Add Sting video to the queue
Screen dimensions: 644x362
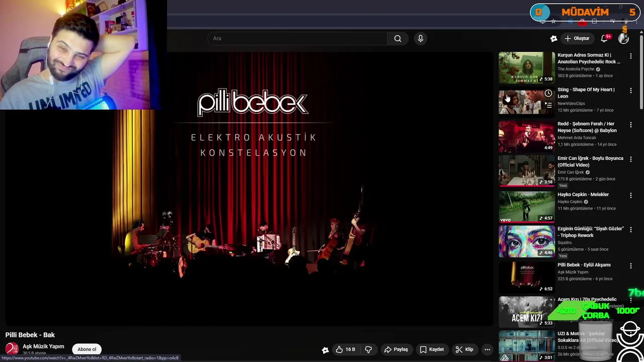coord(548,105)
